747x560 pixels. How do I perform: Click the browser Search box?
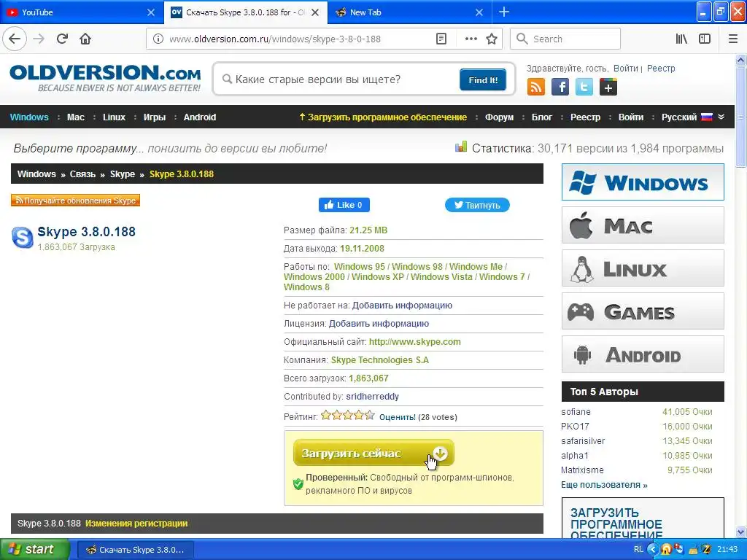tap(565, 39)
